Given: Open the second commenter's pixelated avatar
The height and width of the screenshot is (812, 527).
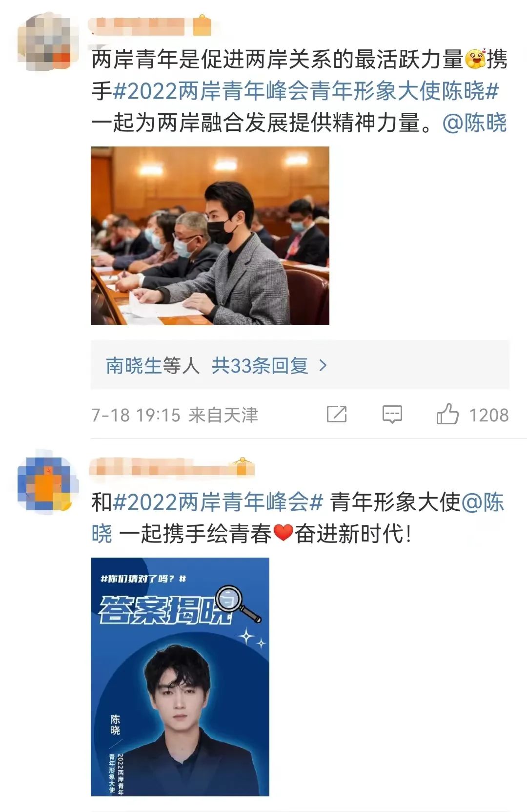Looking at the screenshot, I should (48, 482).
